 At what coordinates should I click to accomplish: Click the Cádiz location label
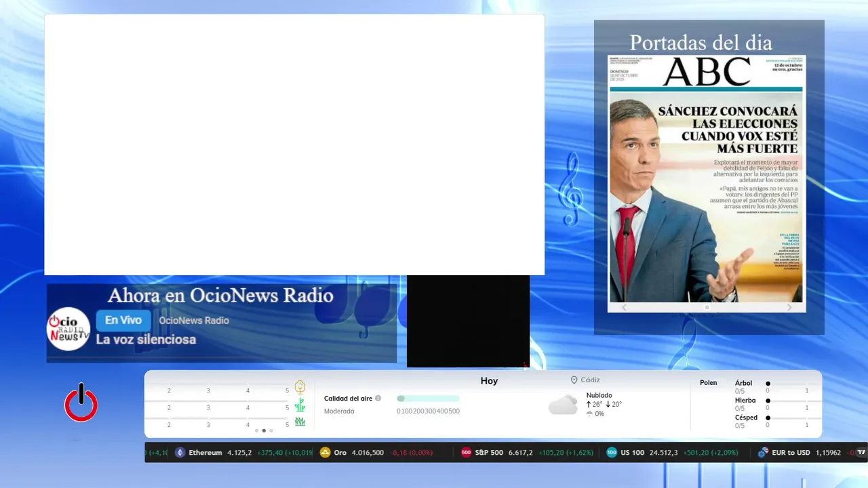590,380
